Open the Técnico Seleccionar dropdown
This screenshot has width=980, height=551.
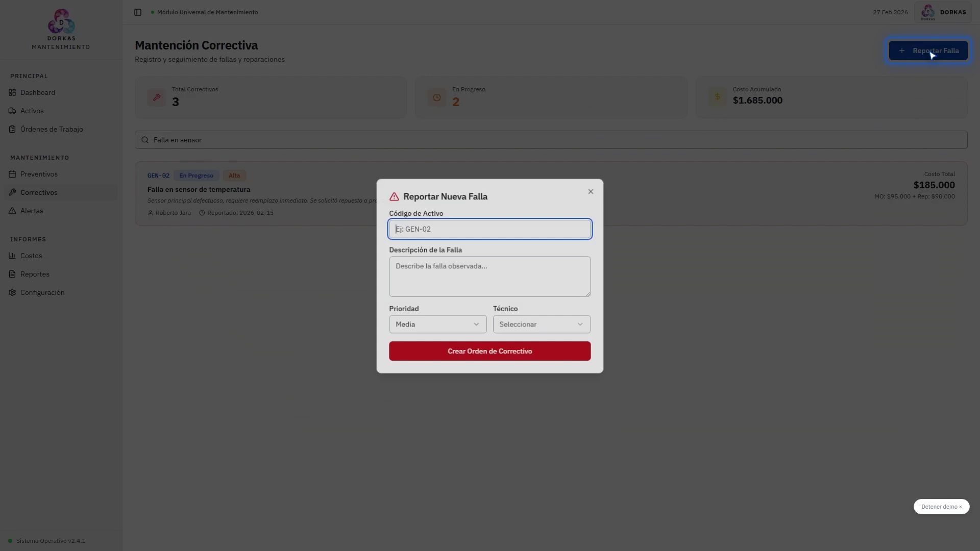(x=541, y=324)
